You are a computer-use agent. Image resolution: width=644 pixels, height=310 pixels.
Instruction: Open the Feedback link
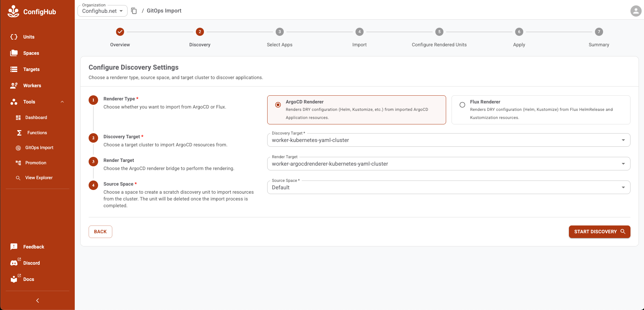tap(34, 247)
